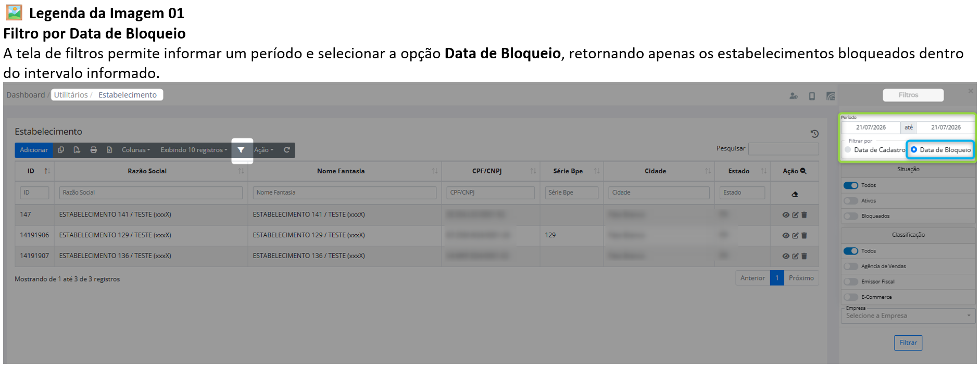Click the refresh icon after Ação

286,150
